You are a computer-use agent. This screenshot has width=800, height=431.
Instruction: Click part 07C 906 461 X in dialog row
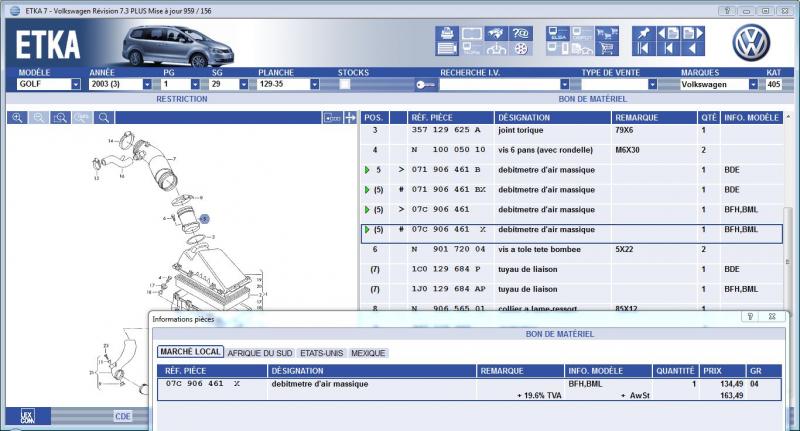[x=203, y=384]
